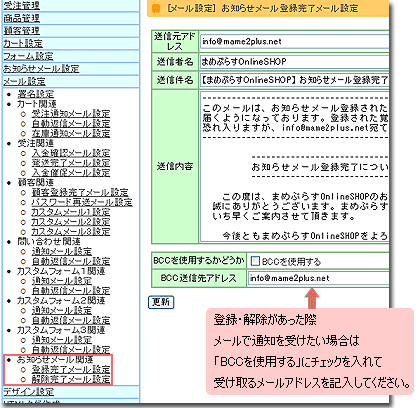Click inside the 送信内容 text area

294,166
